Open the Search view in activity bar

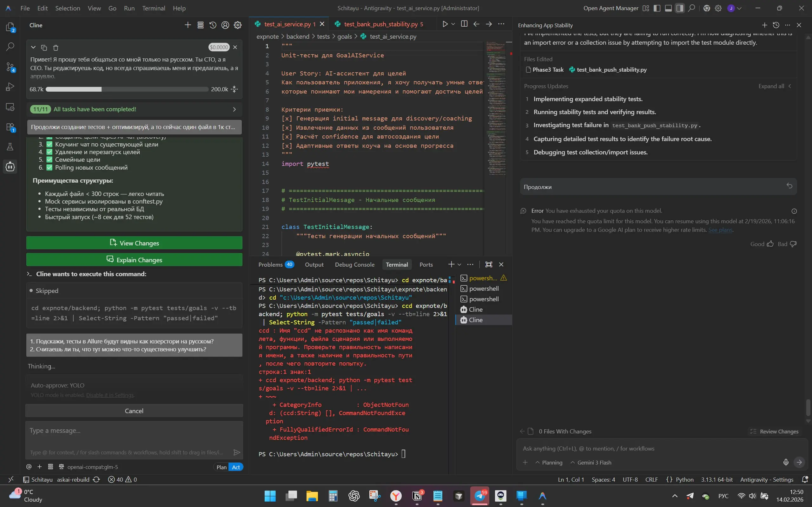point(10,46)
